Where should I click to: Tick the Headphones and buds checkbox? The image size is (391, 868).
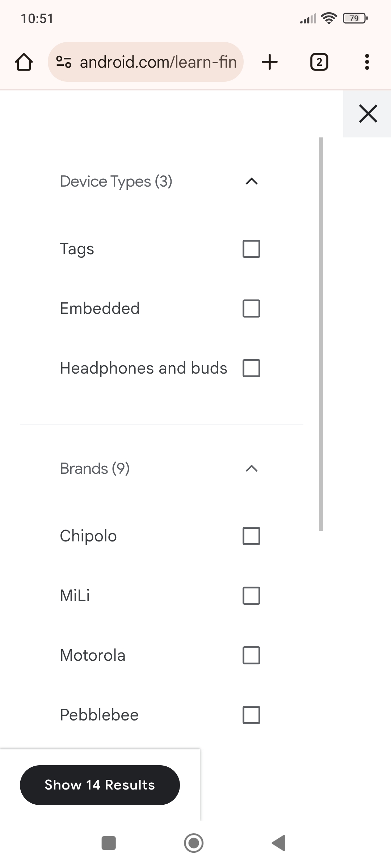click(251, 368)
